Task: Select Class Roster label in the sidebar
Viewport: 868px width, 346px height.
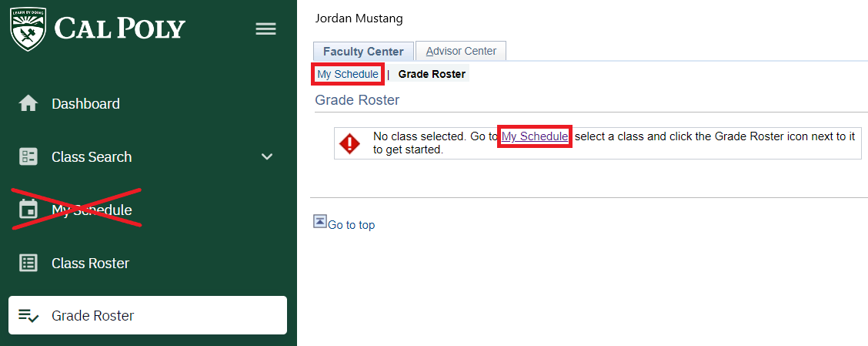Action: point(90,263)
